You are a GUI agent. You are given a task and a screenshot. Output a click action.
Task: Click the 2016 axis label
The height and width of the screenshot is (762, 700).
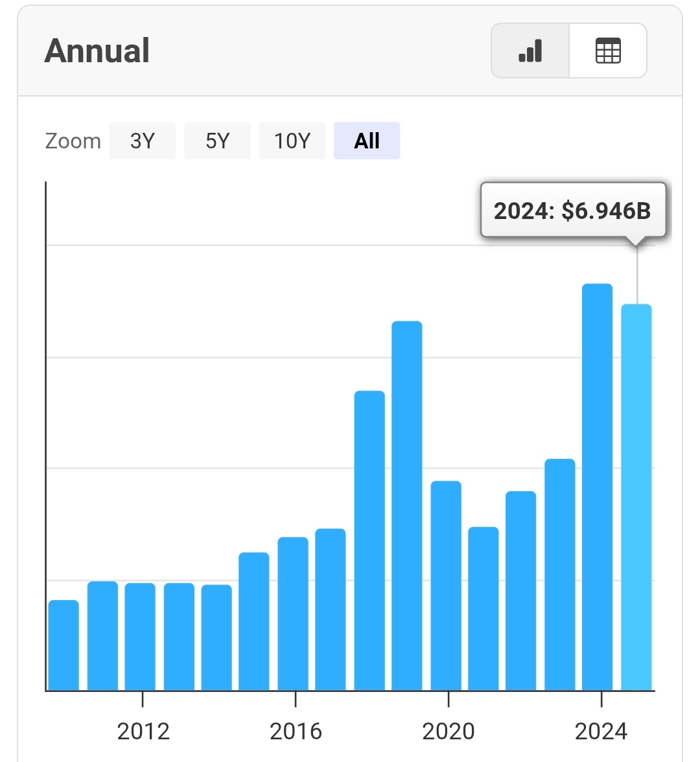click(x=296, y=732)
